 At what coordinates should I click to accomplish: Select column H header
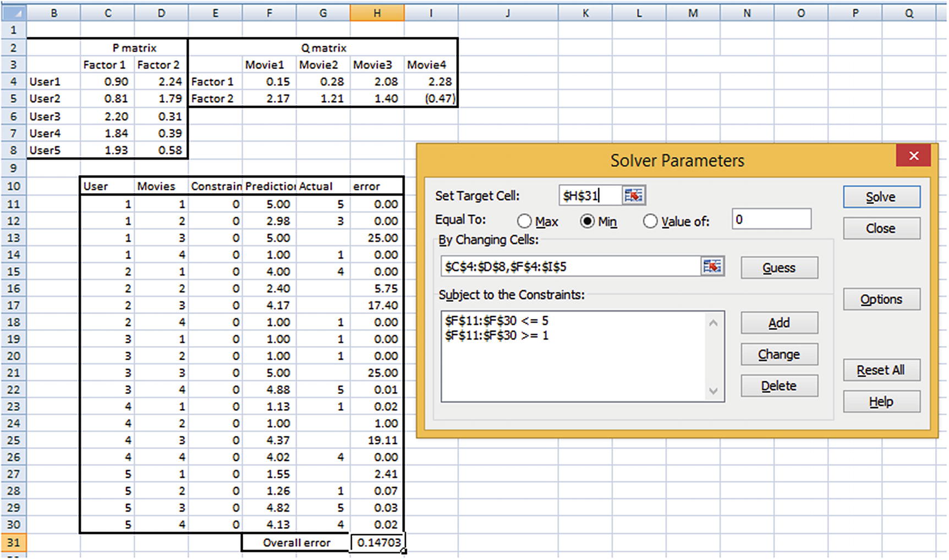[x=377, y=13]
